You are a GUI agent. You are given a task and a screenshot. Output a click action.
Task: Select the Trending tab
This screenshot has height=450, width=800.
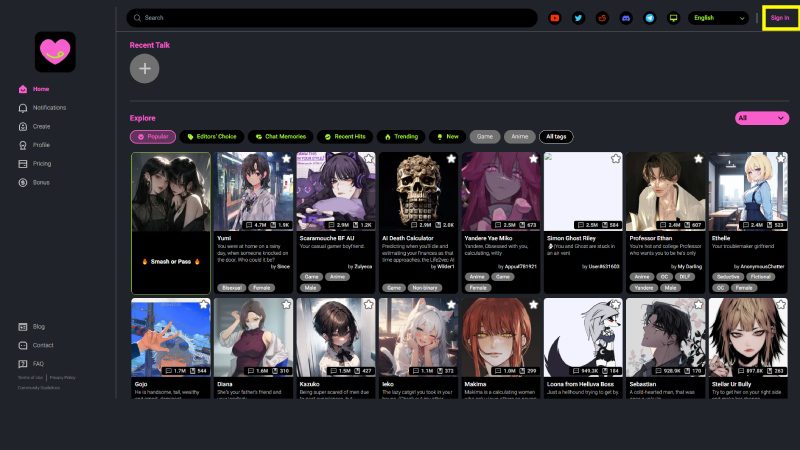point(401,137)
